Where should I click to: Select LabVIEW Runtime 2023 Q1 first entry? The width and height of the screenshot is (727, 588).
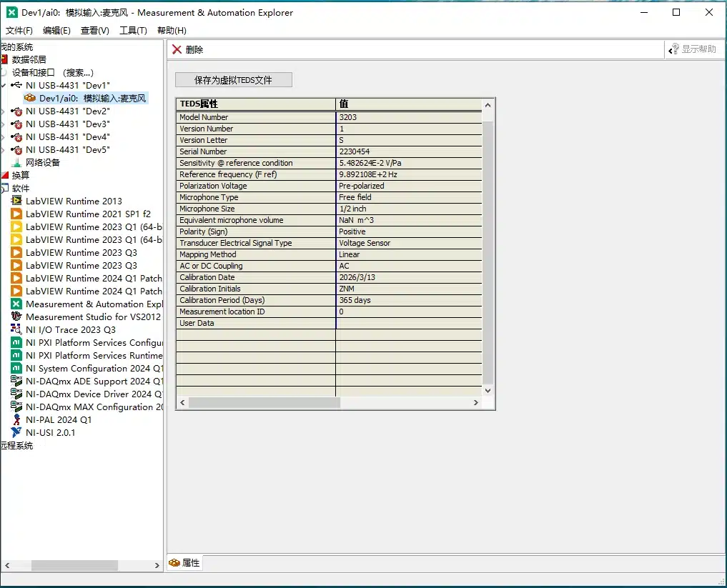tap(94, 227)
